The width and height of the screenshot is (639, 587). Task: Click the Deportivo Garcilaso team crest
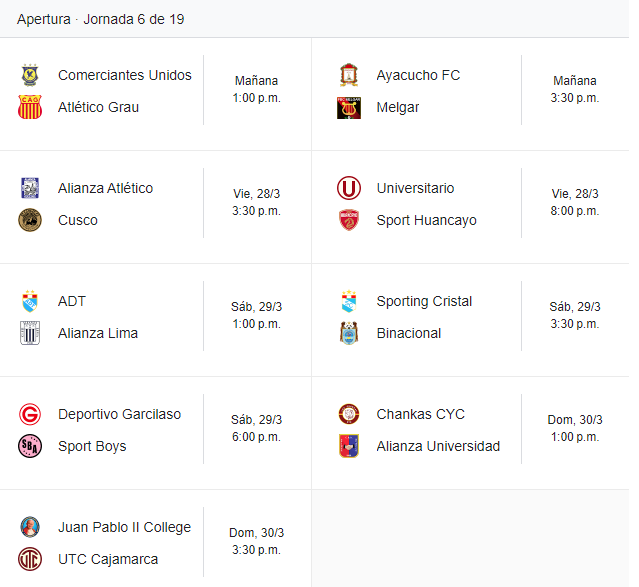coord(30,414)
